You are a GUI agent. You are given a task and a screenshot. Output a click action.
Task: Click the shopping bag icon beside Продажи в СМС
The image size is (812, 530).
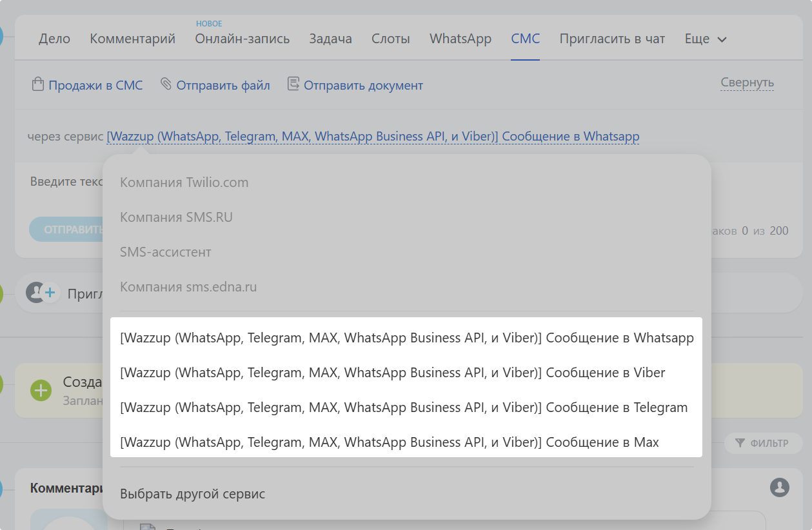(37, 84)
